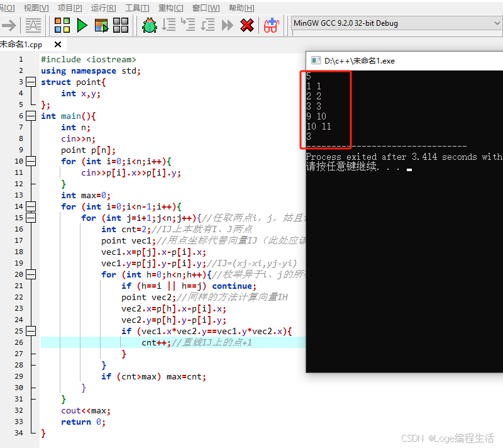503x448 pixels.
Task: Compile the code using the four-colored-squares icon
Action: coord(62,25)
